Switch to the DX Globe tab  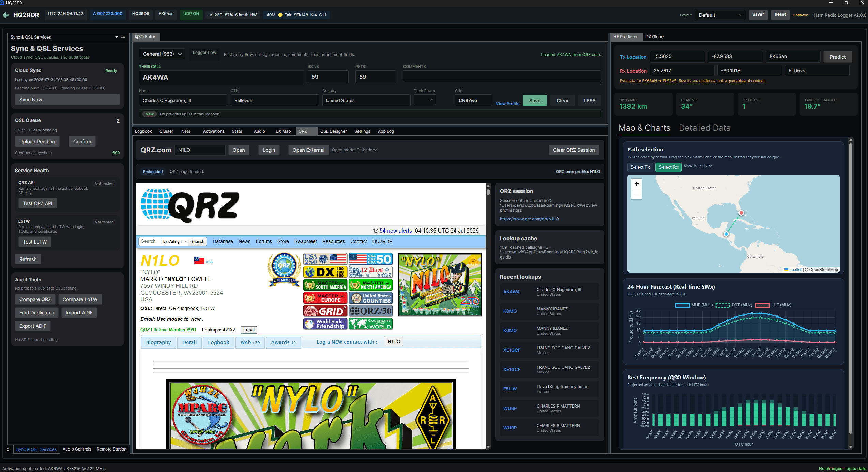click(654, 37)
